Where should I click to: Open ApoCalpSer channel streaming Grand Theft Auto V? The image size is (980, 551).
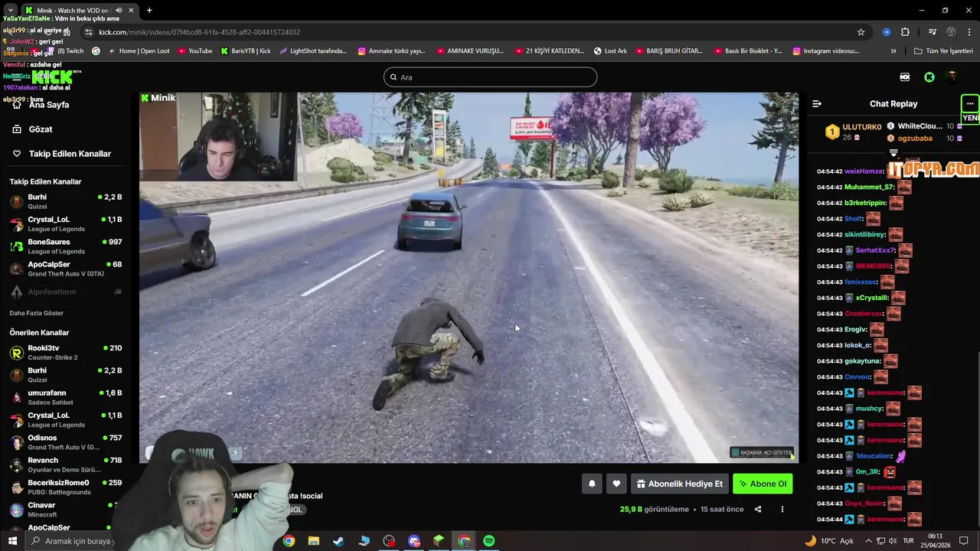[x=65, y=269]
